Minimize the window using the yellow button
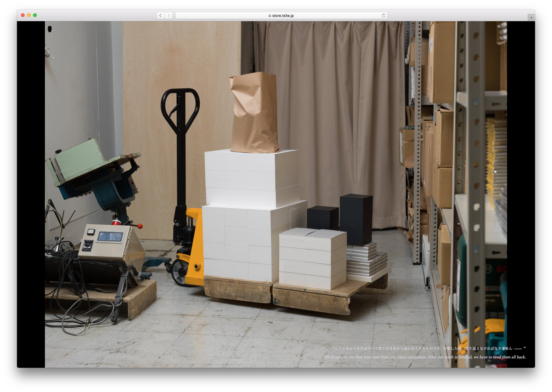The height and width of the screenshot is (392, 552). 29,15
